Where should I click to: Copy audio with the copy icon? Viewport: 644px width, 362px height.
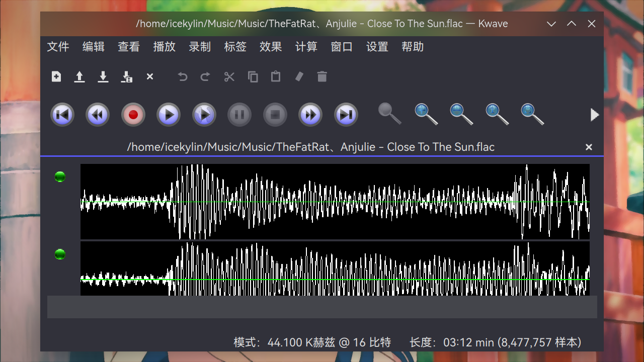coord(253,76)
